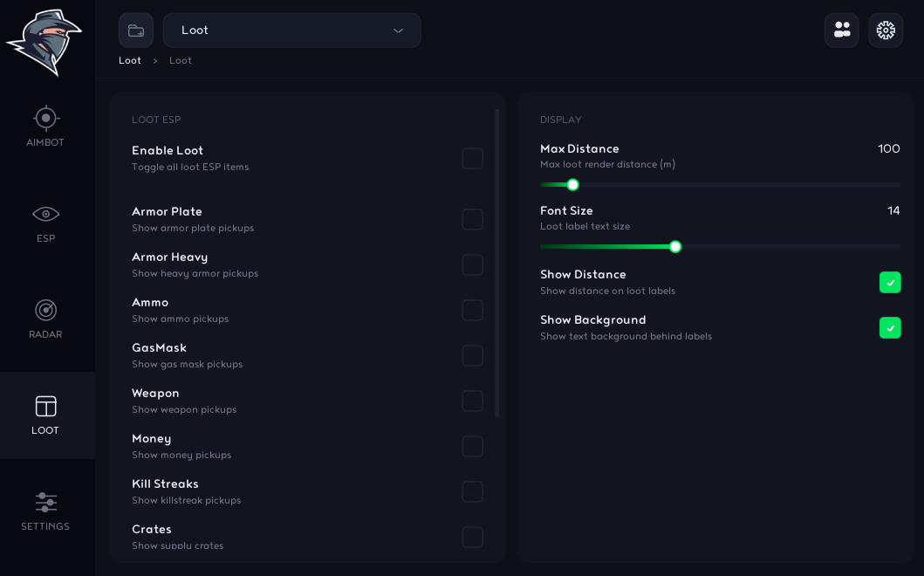The height and width of the screenshot is (576, 924).
Task: Click 'Toggle all loot ESP items' text
Action: point(190,167)
